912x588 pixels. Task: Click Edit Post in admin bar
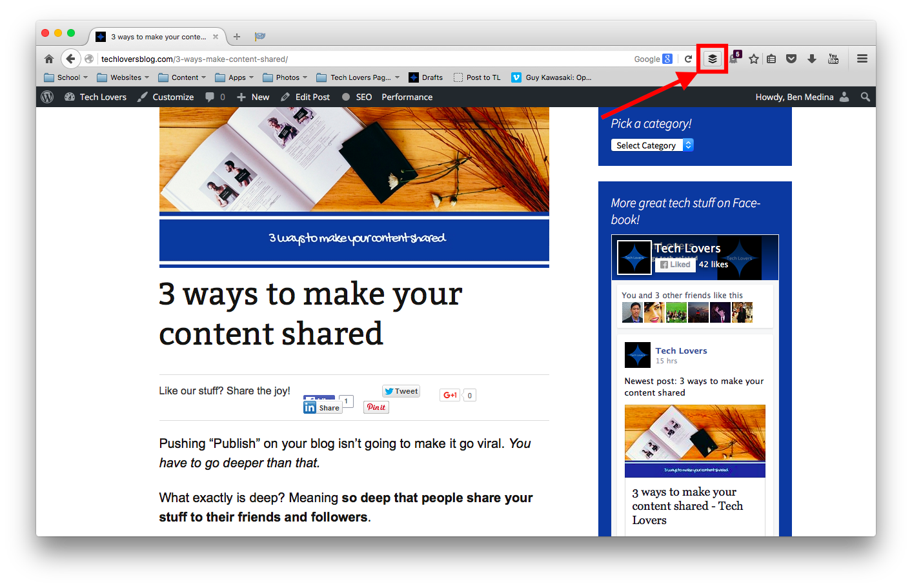click(x=305, y=97)
